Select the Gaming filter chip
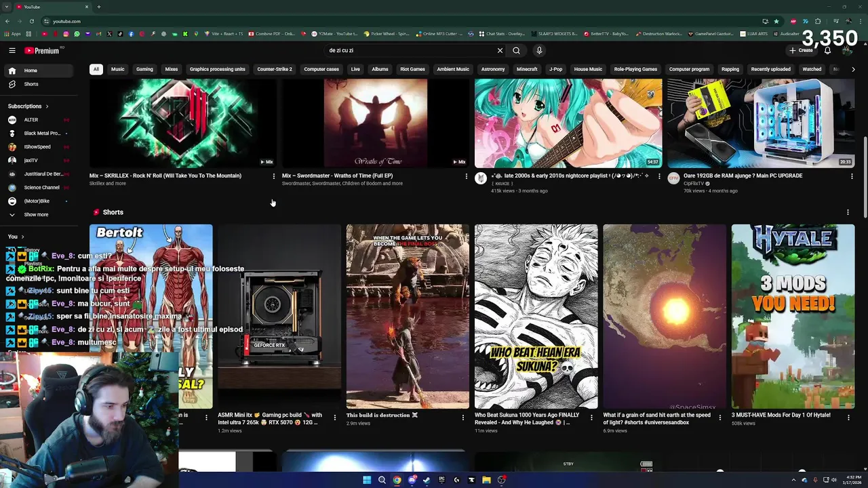The height and width of the screenshot is (488, 868). 144,69
